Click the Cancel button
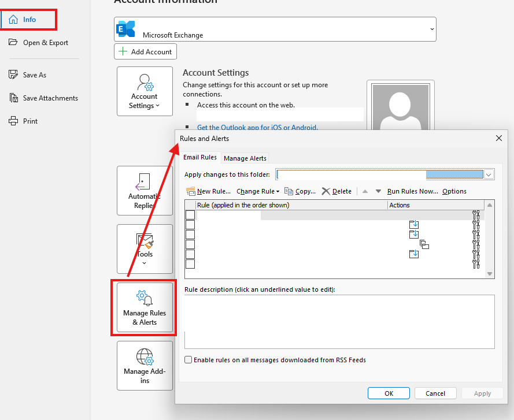The image size is (514, 420). [435, 393]
